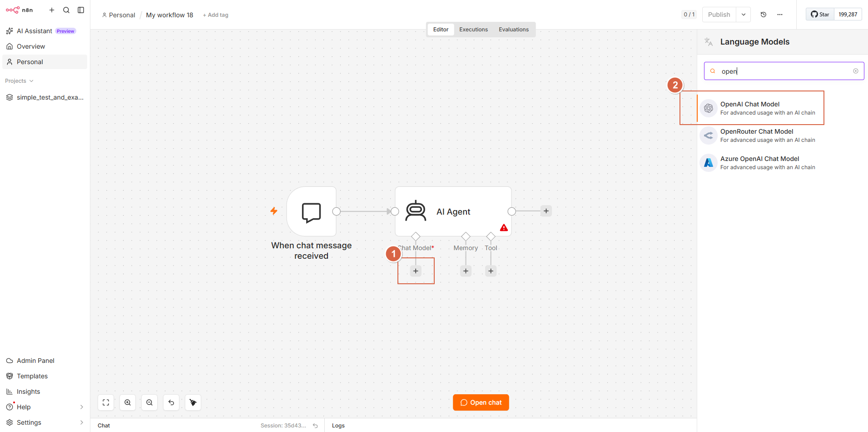Clear the search field text

tap(856, 71)
